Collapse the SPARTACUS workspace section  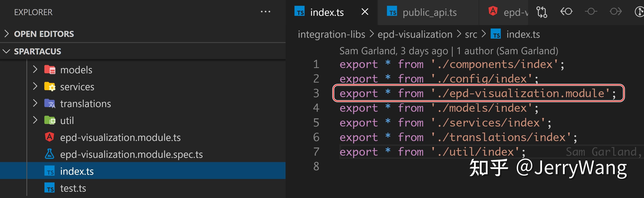point(6,51)
